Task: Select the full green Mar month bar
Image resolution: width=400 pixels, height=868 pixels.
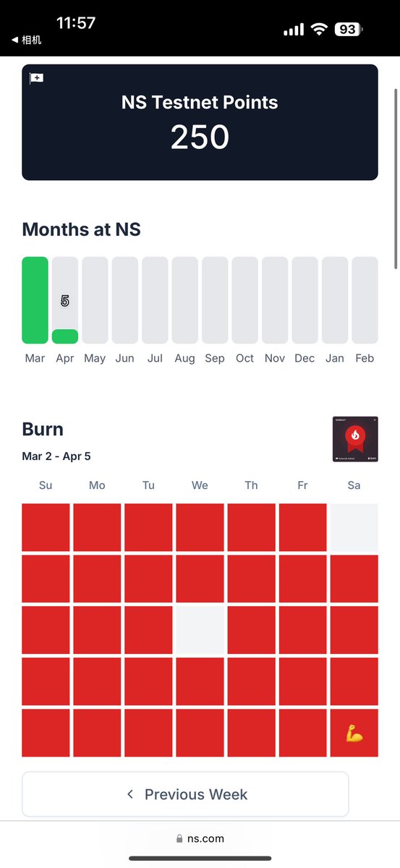Action: click(x=35, y=300)
